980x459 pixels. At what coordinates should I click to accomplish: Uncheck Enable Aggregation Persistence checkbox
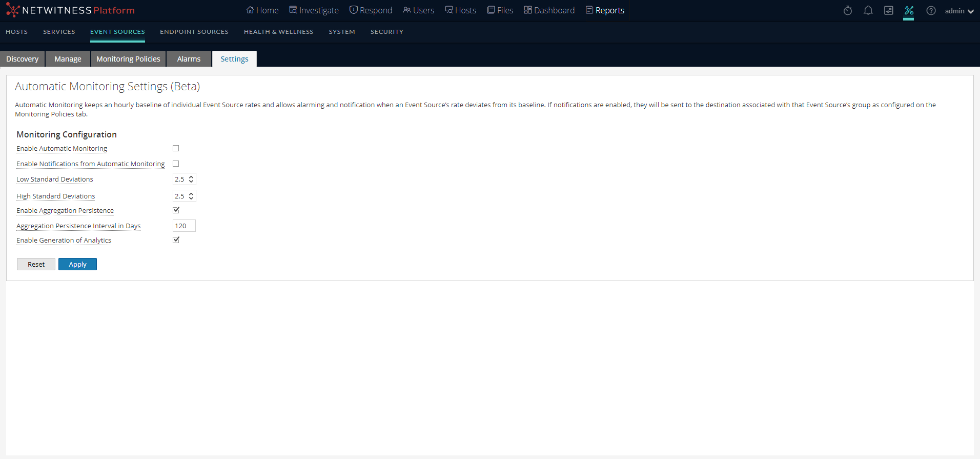click(176, 210)
